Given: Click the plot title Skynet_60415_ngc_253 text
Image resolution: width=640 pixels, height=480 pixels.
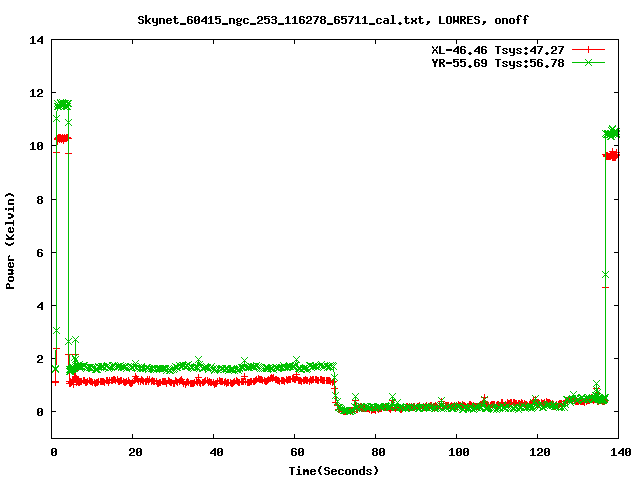Looking at the screenshot, I should click(x=333, y=20).
